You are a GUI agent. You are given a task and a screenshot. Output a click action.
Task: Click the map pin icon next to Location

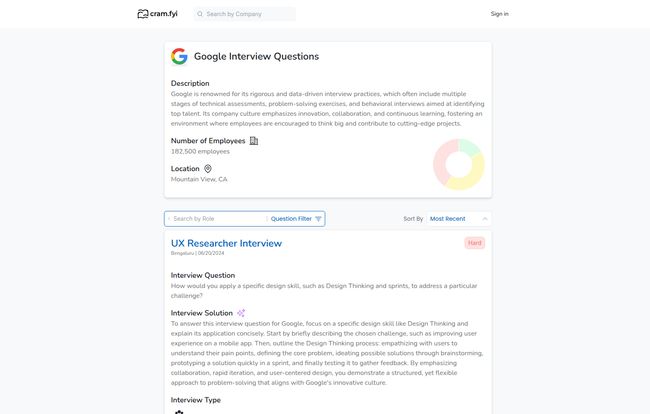208,169
